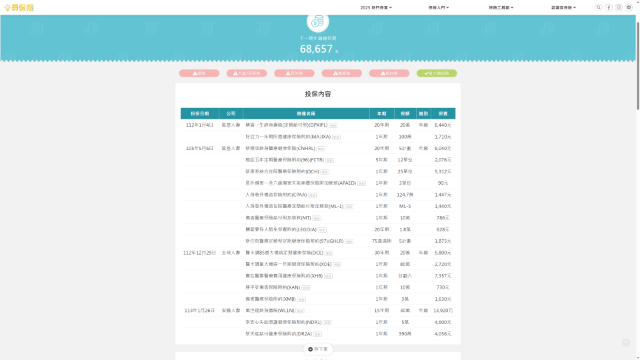Click the 保費 column header
This screenshot has height=360, width=640.
(x=443, y=113)
